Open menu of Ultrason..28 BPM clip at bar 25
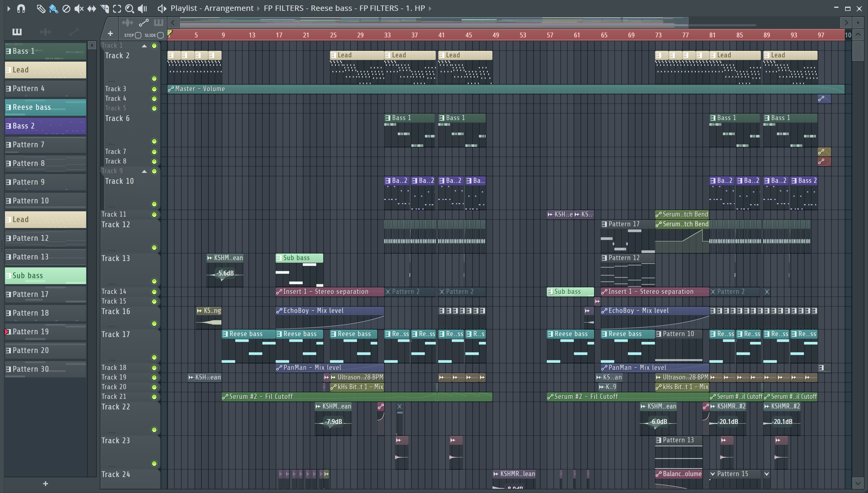868x493 pixels. pos(333,377)
